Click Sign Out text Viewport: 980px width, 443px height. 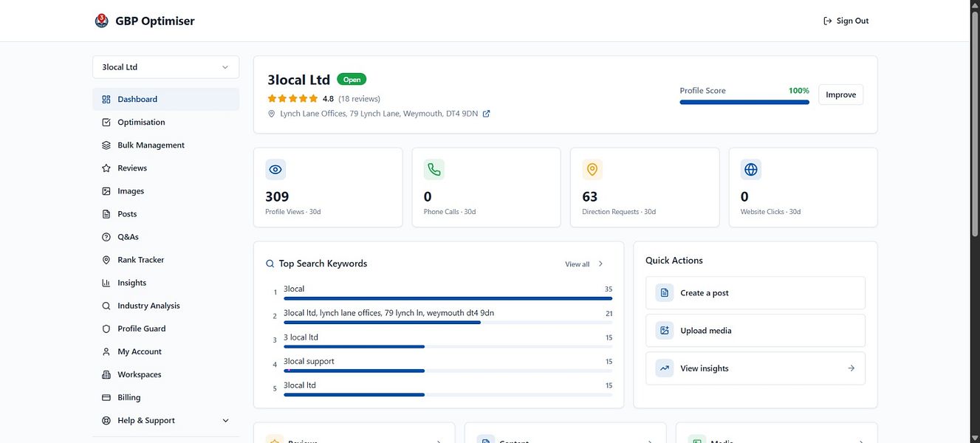[x=852, y=21]
